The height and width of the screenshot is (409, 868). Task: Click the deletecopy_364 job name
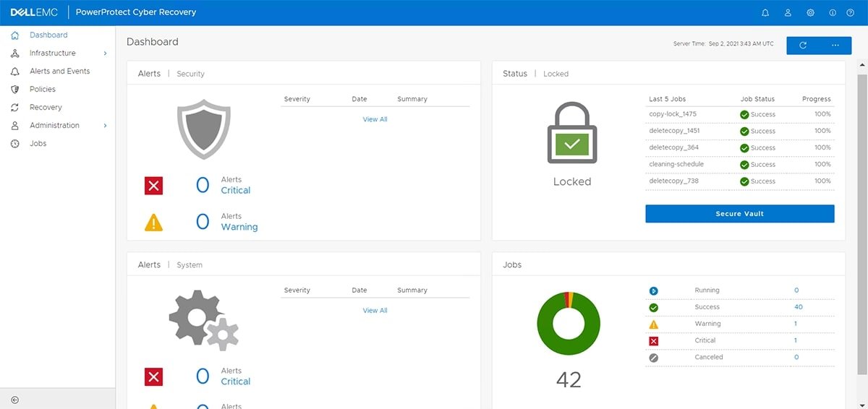pyautogui.click(x=674, y=147)
